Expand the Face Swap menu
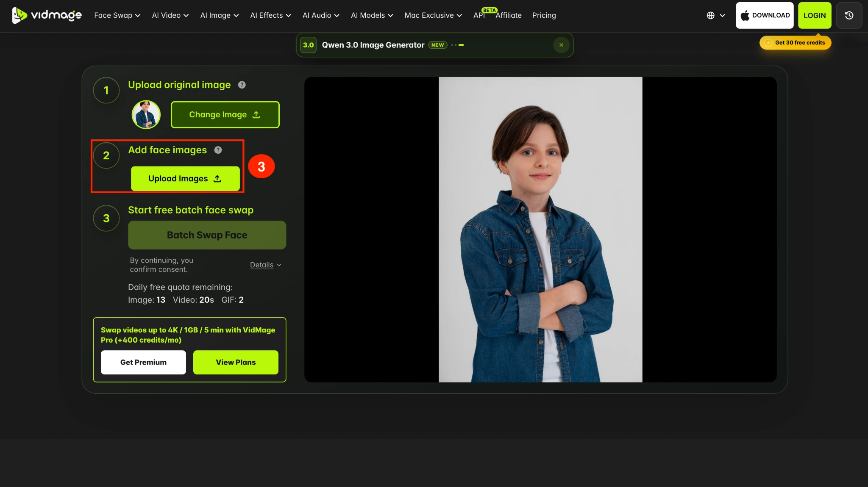 pyautogui.click(x=117, y=15)
